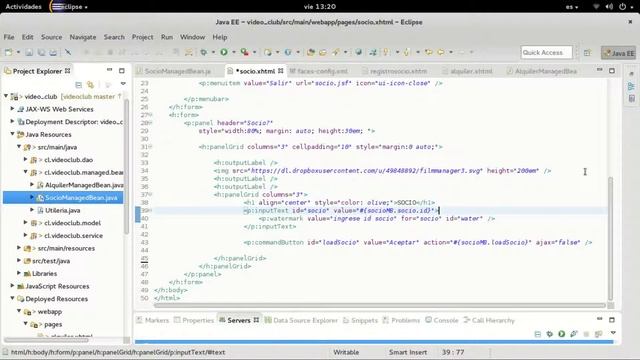The width and height of the screenshot is (640, 360).
Task: Open the Project menu
Action: [x=142, y=37]
